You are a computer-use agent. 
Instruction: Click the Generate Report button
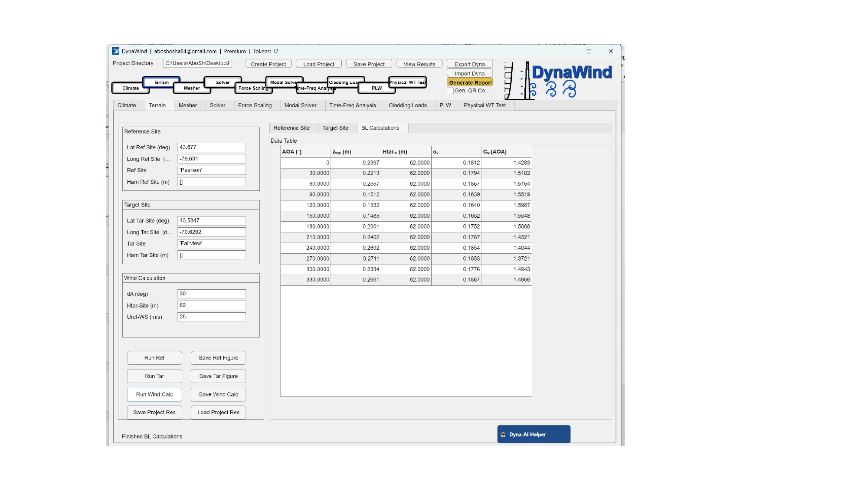470,82
